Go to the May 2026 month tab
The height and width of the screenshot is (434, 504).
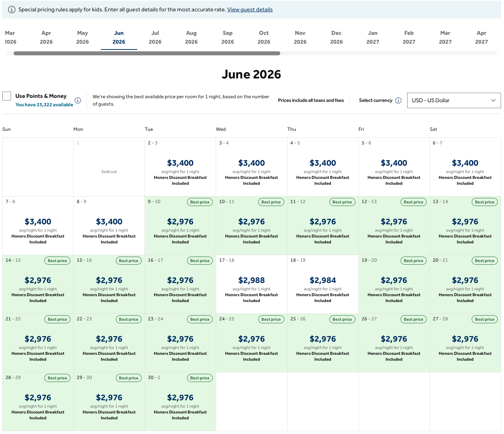(83, 37)
